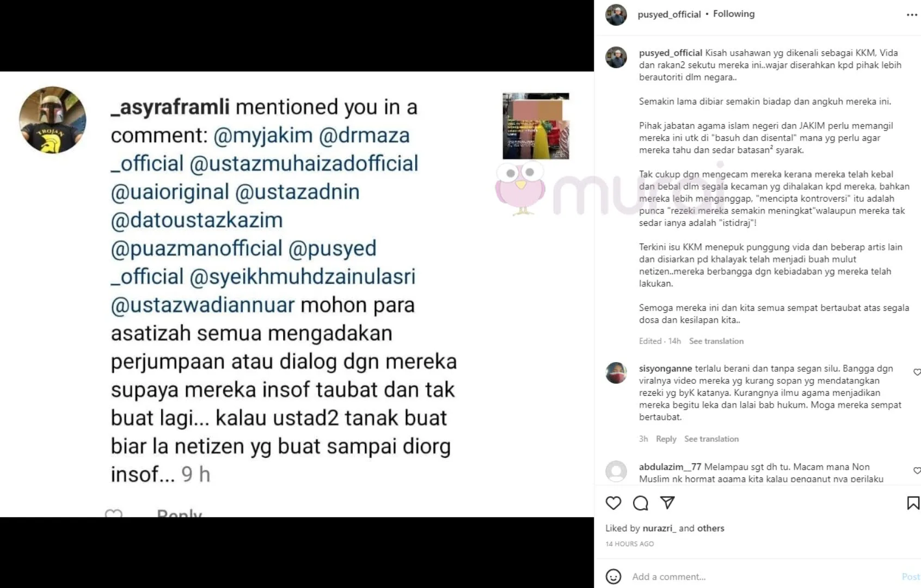Open sisyonganne's avatar
921x588 pixels.
click(616, 373)
